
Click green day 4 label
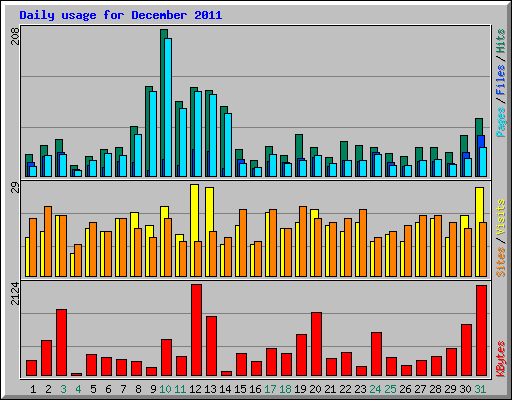pos(78,389)
